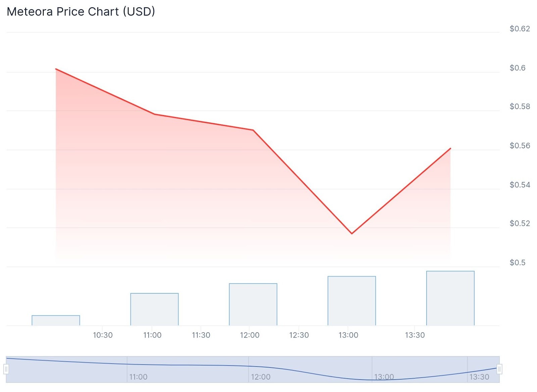Click the $0.62 price axis label
The width and height of the screenshot is (537, 392).
(520, 29)
